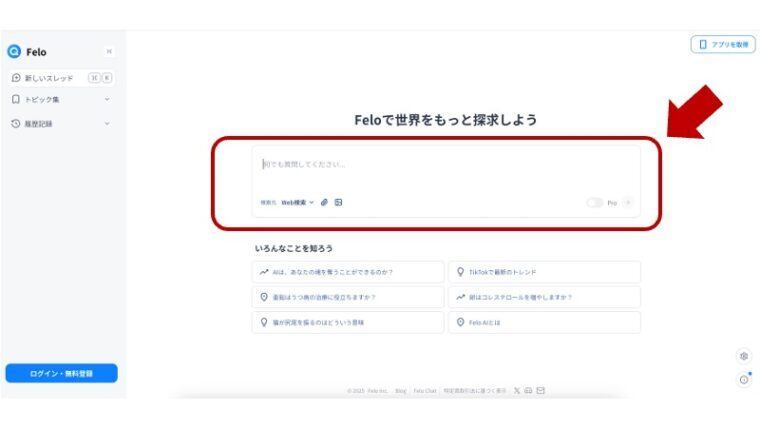Collapse the sidebar with the arrow icon
Image resolution: width=760 pixels, height=428 pixels.
coord(109,51)
